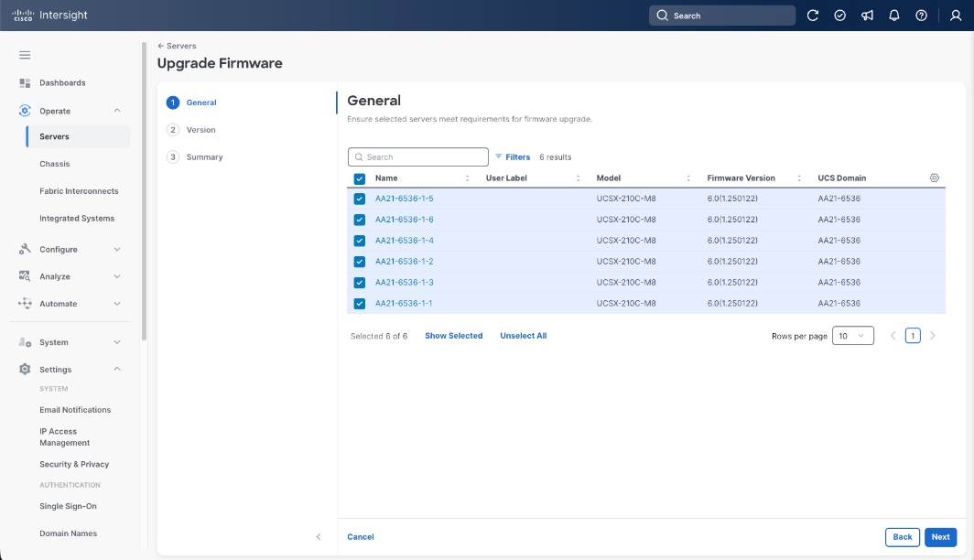Go to next page arrow
The width and height of the screenshot is (974, 560).
click(933, 336)
